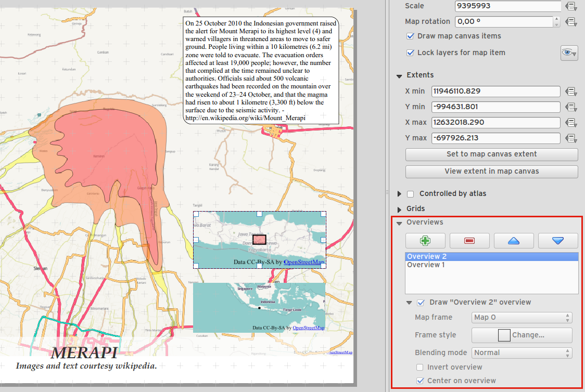Remove selected overview with red minus button

coord(469,241)
